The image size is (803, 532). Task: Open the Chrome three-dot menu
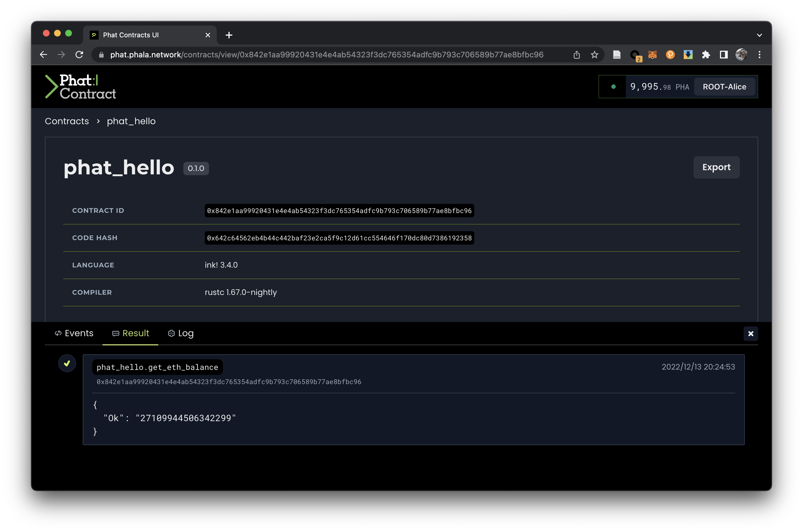[x=759, y=55]
